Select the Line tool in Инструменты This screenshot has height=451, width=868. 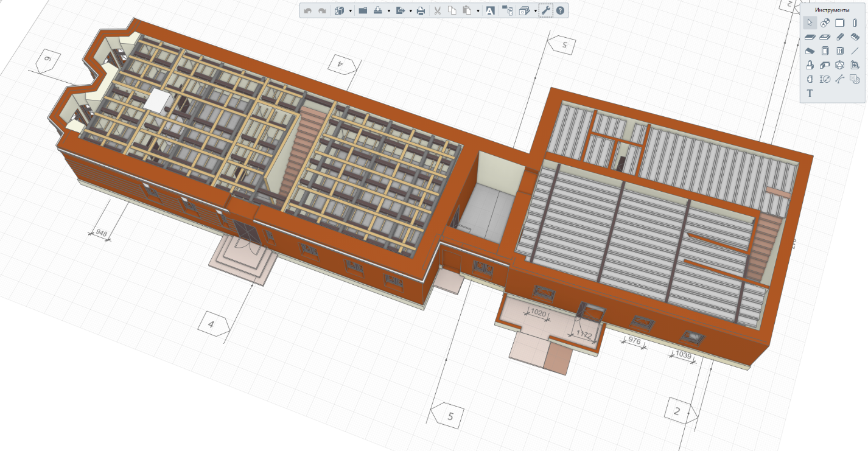click(855, 51)
